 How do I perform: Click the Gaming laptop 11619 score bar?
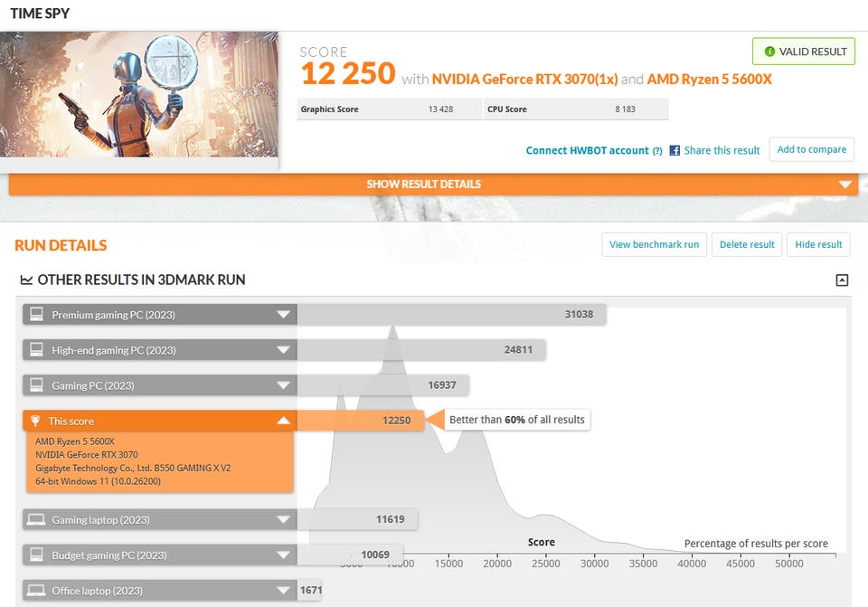pos(357,519)
